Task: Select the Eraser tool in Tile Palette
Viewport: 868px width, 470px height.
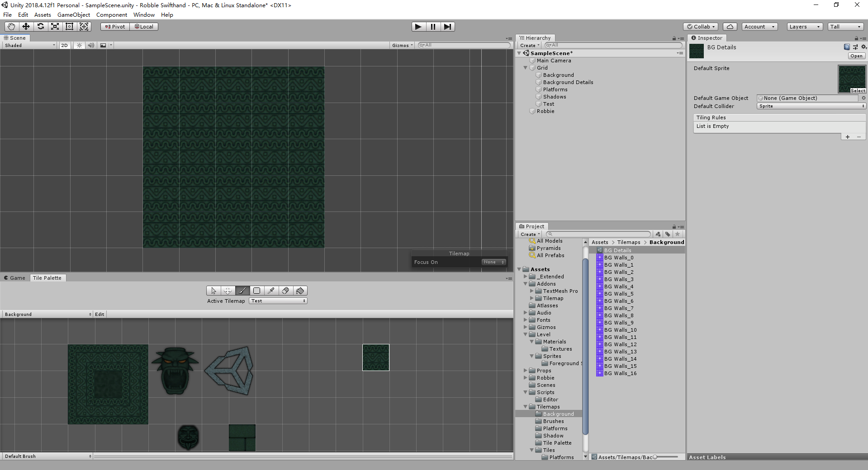Action: [x=285, y=291]
